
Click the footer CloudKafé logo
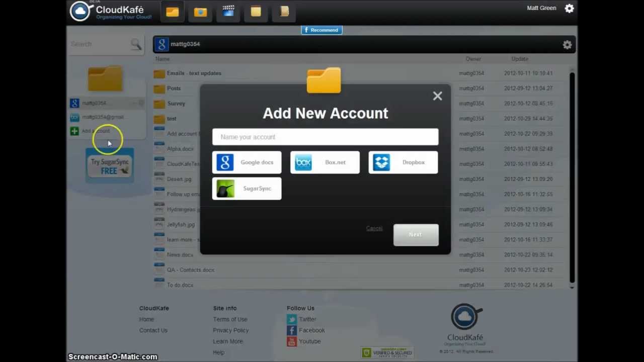(x=466, y=324)
